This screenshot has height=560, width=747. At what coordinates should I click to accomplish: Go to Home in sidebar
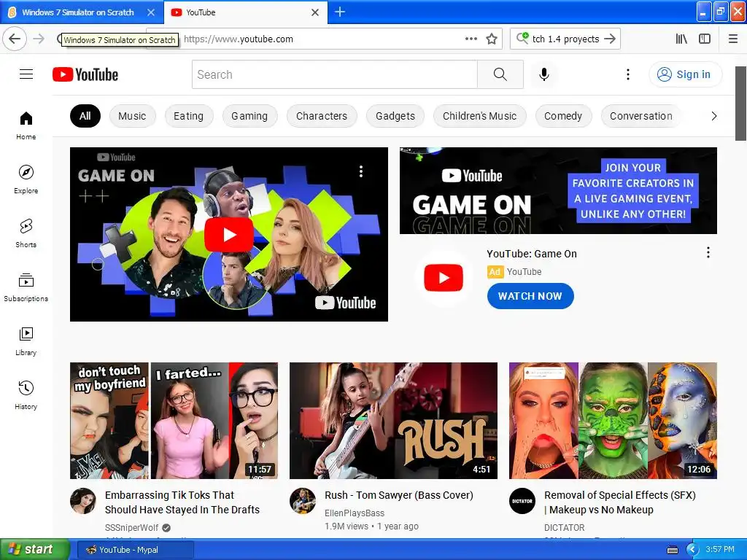tap(26, 125)
